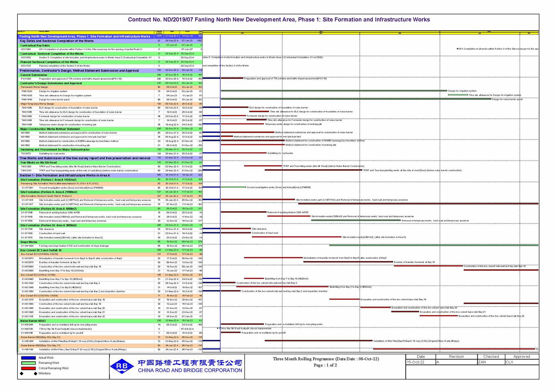
Task: Select activity row MS1600
Action: coord(110,145)
